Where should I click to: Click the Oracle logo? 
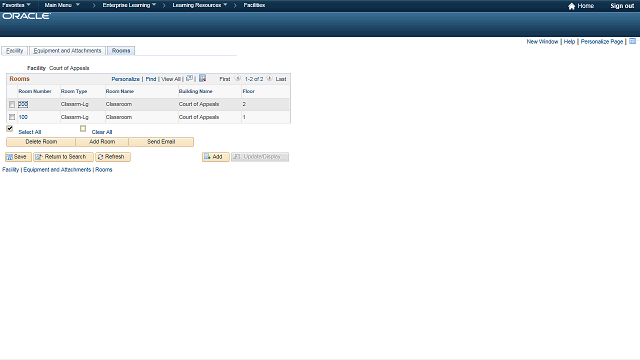27,16
